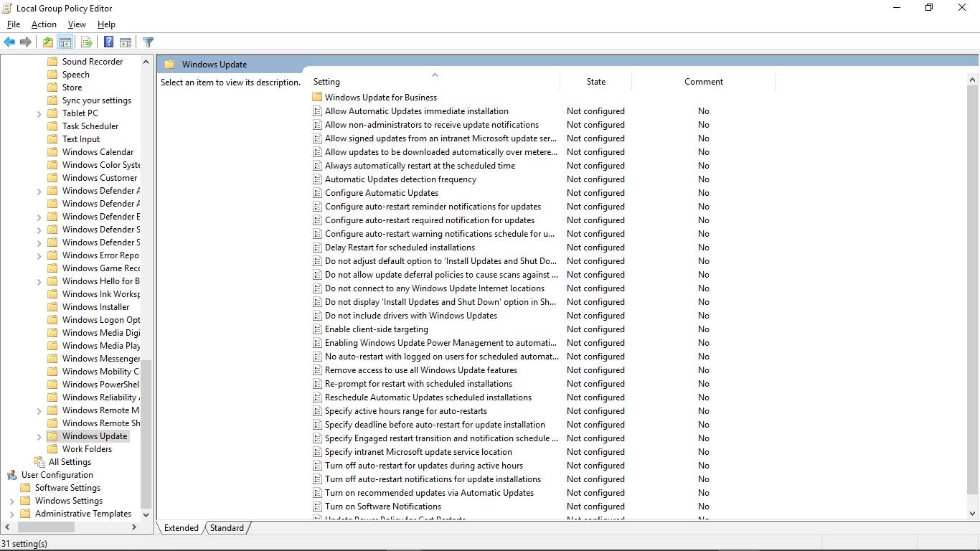Click the Up One Level folder icon
Screen dimensions: 980x551
point(47,42)
